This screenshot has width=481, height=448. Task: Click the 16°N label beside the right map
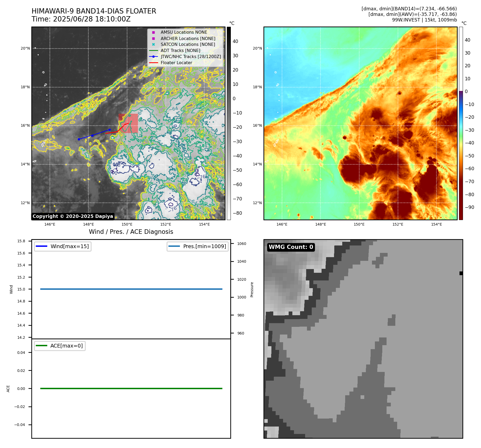tap(257, 125)
